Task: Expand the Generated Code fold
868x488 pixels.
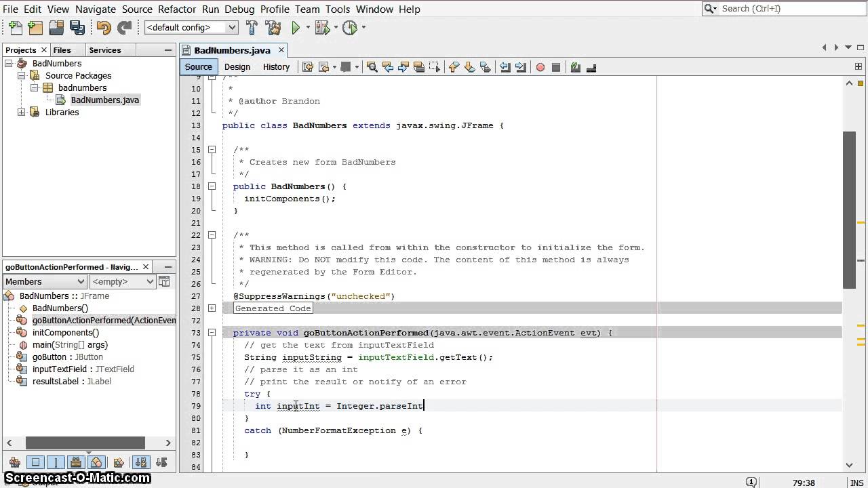Action: (212, 308)
